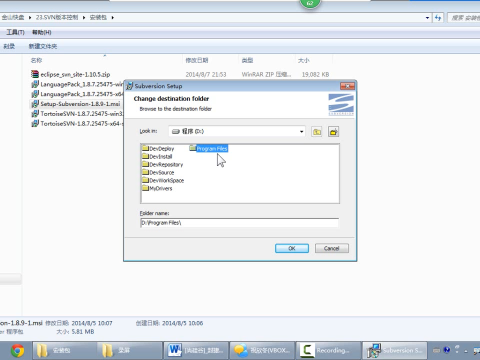Open the Look in drive dropdown
Viewport: 480px width, 360px height.
coord(301,131)
